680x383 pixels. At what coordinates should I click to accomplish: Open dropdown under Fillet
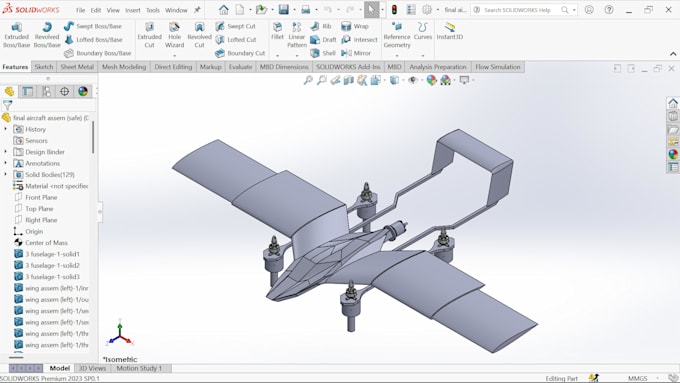(x=278, y=56)
